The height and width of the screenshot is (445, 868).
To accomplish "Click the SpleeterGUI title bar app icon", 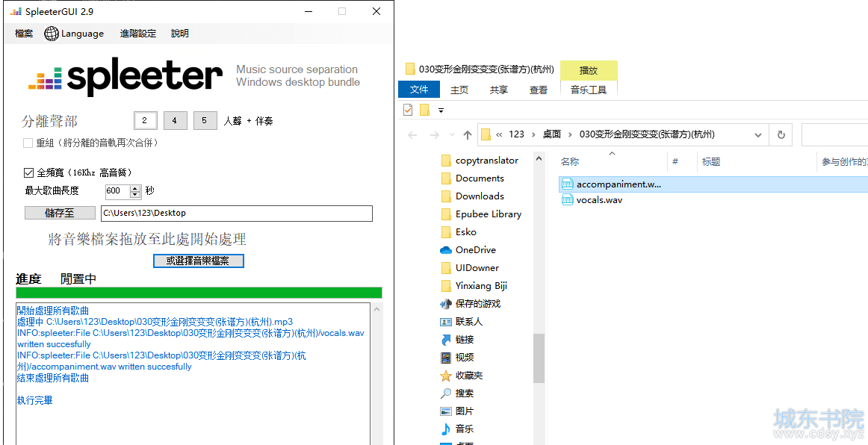I will point(16,11).
